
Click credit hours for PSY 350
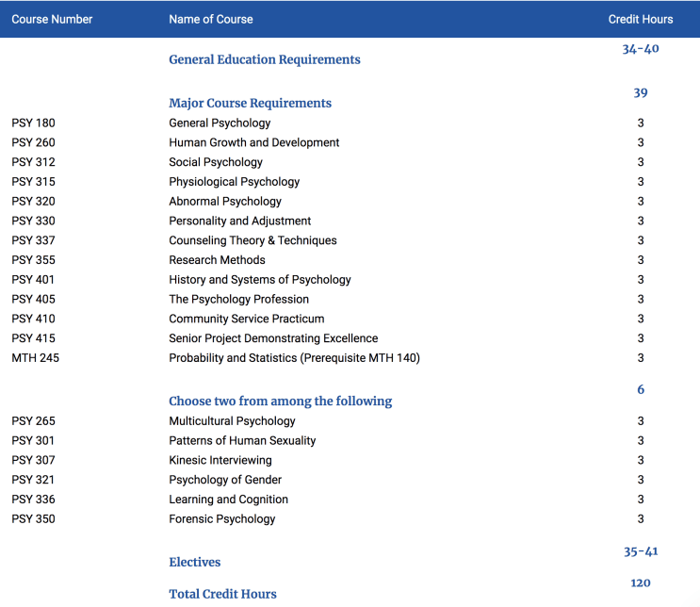click(x=641, y=519)
